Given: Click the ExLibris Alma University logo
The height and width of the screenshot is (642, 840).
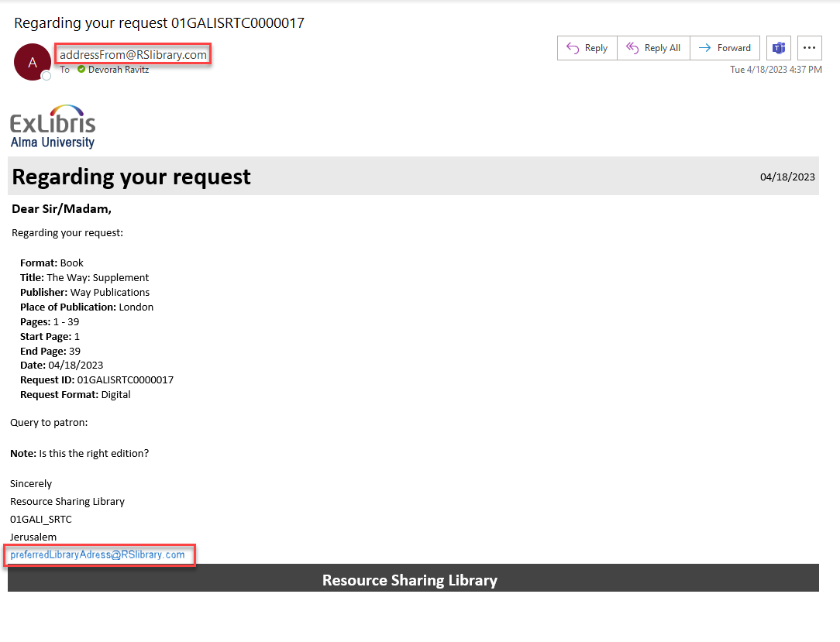Looking at the screenshot, I should coord(53,126).
